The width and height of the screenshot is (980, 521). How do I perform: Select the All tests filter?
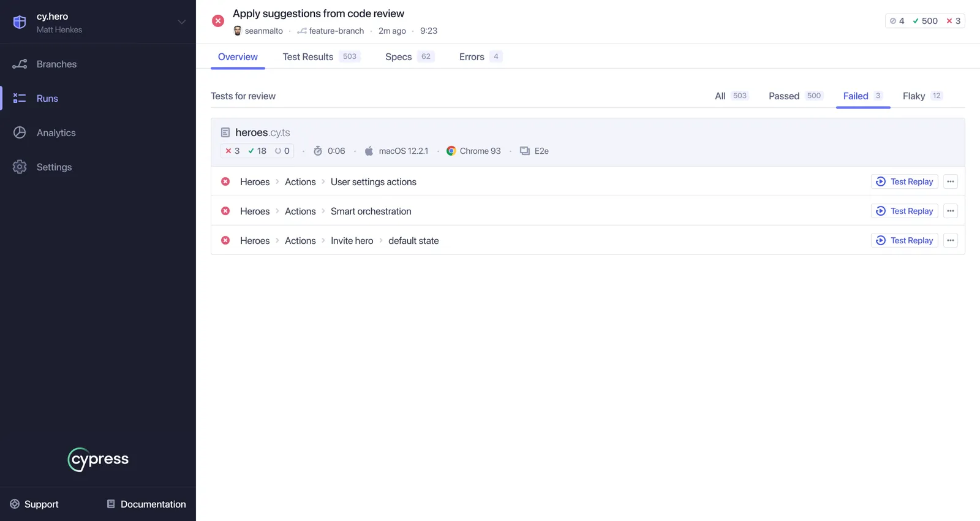click(x=720, y=96)
